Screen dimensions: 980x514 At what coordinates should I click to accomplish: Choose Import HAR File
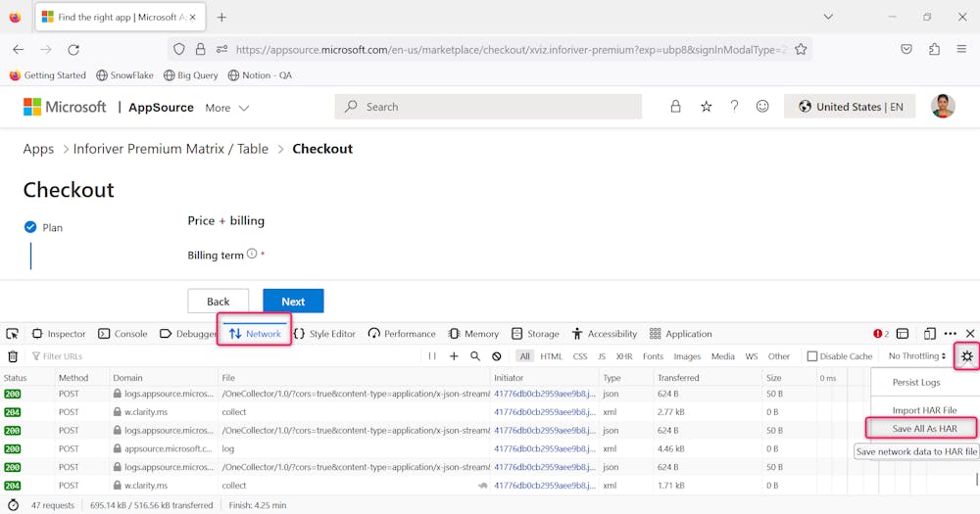(x=924, y=410)
